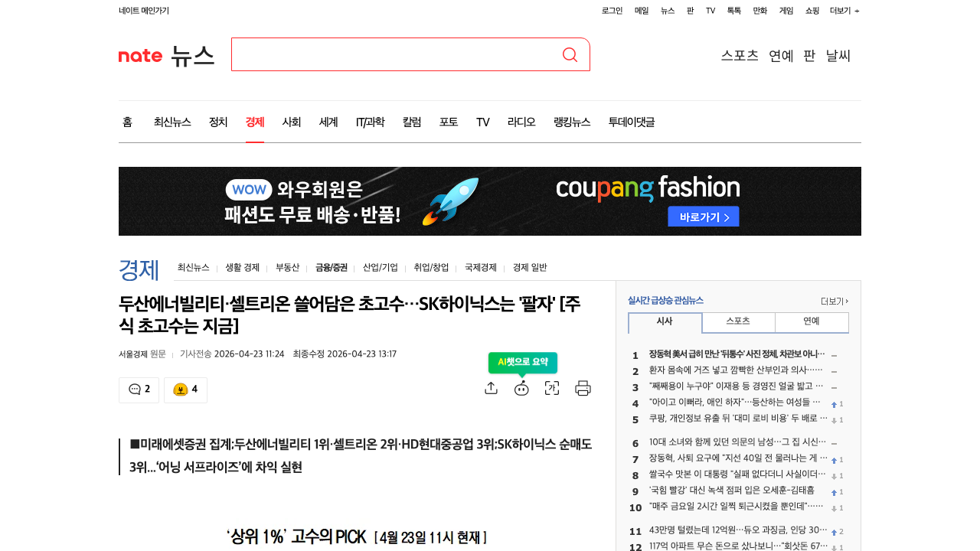Open the share icon below article title
This screenshot has height=551, width=980.
click(492, 388)
